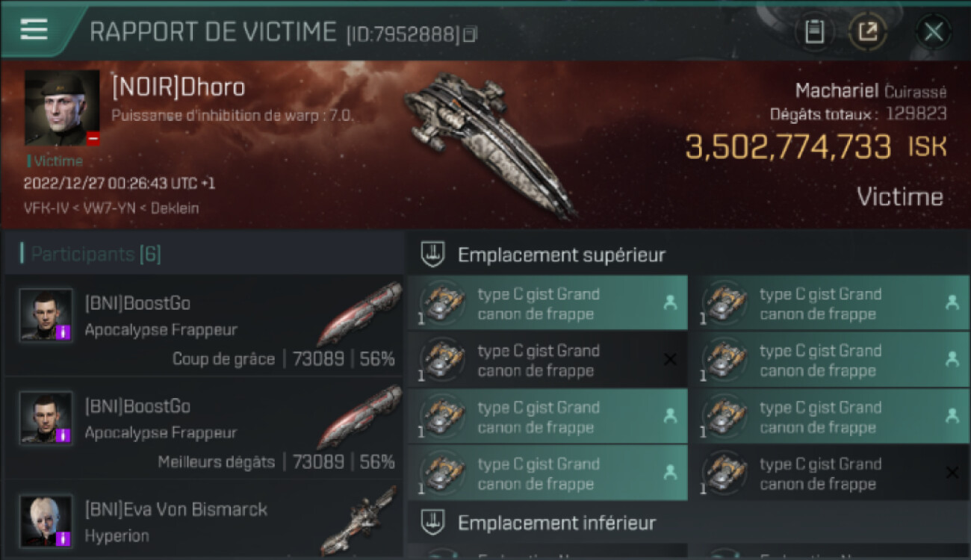
Task: Select Eva Von Bismarck's portrait
Action: click(46, 520)
